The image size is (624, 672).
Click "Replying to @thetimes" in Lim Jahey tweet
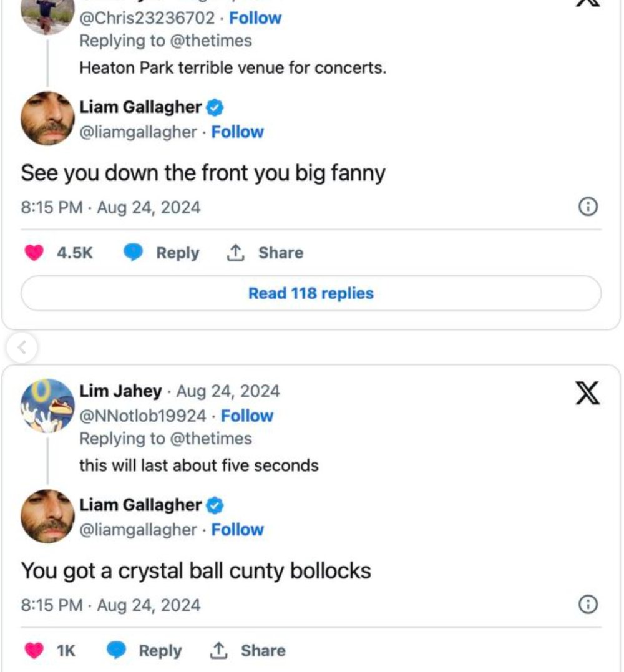165,439
